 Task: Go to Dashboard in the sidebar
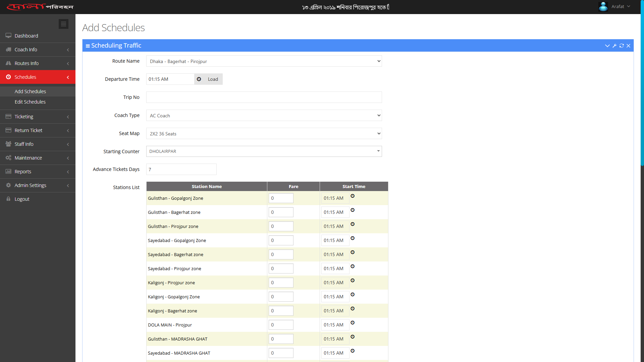coord(26,36)
